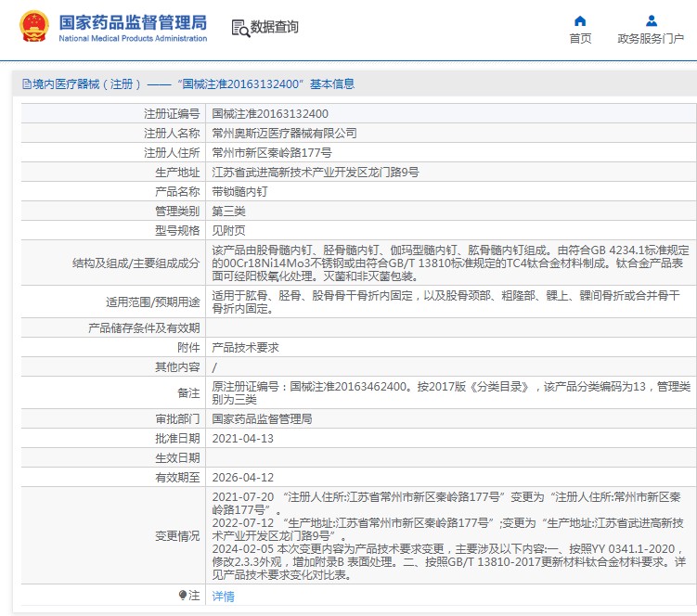Image resolution: width=697 pixels, height=616 pixels.
Task: Click the registrant name 常州奥斯迈医疗器械有限公司
Action: pyautogui.click(x=285, y=134)
